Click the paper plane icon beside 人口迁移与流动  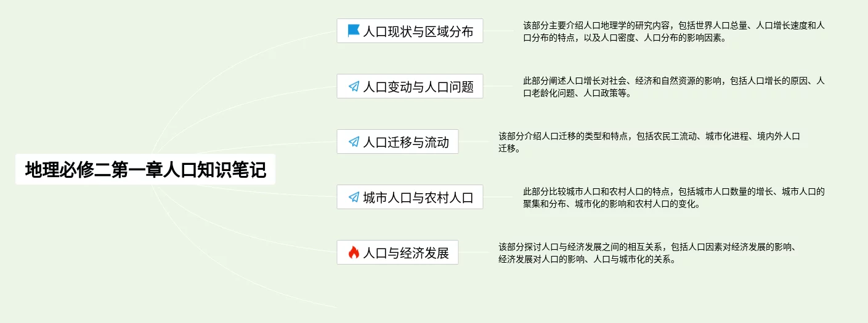(354, 142)
